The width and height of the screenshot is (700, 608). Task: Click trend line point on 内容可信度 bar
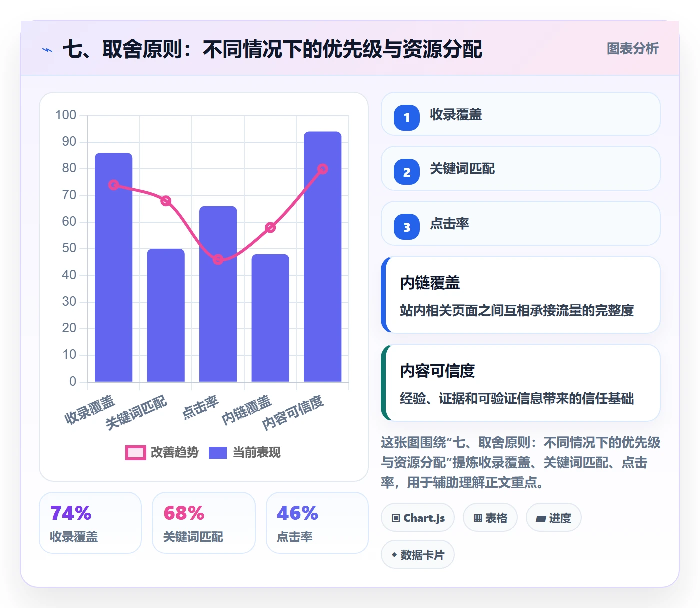pyautogui.click(x=323, y=169)
